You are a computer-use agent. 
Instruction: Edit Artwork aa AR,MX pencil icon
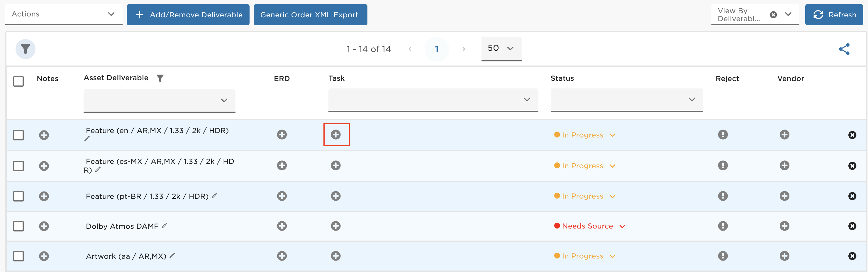click(172, 256)
